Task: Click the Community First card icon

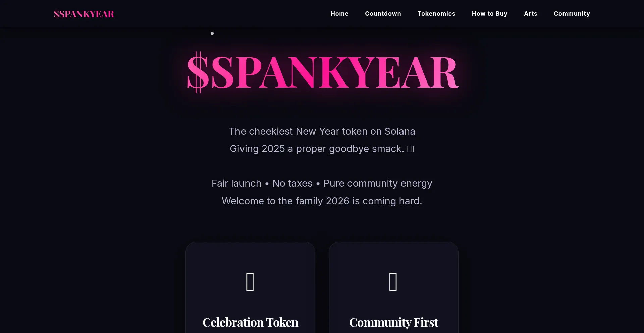Action: tap(393, 282)
